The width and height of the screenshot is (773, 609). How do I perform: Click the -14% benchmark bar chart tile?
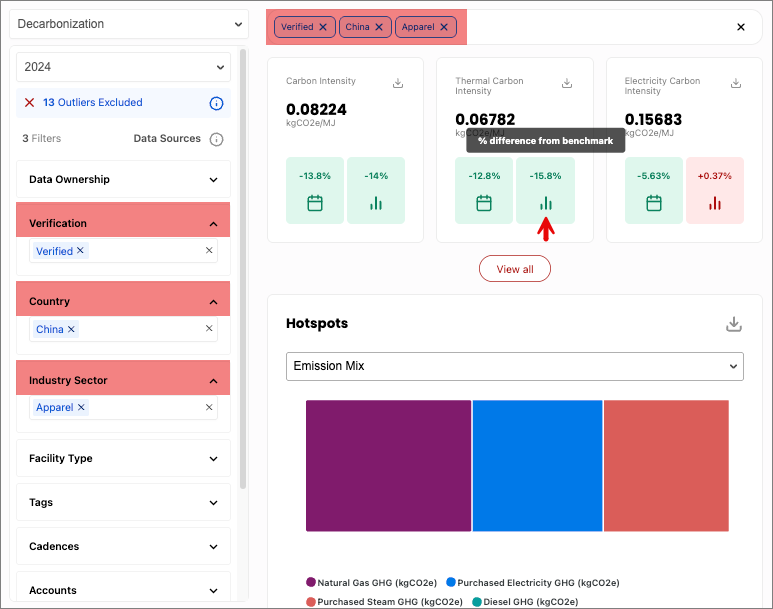click(376, 190)
